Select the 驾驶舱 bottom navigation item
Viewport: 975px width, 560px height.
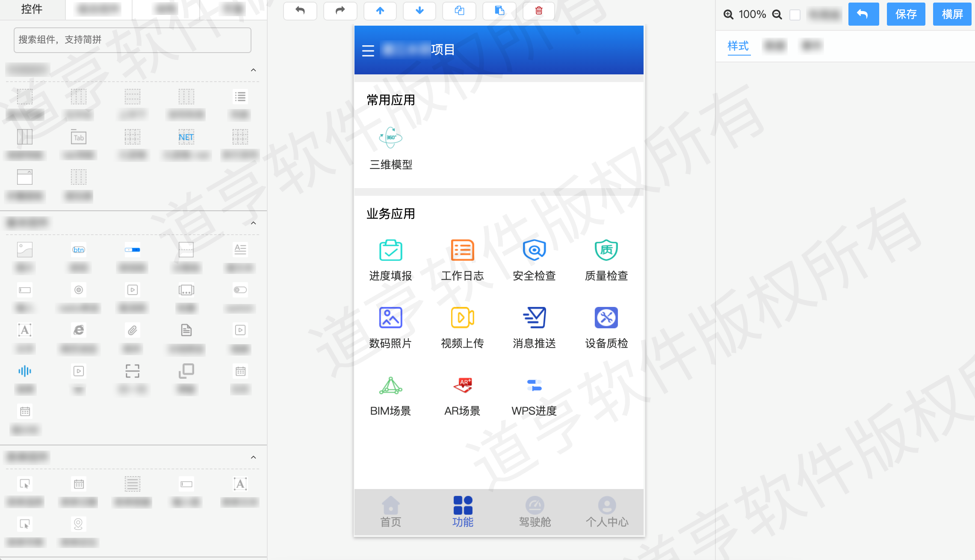point(535,512)
